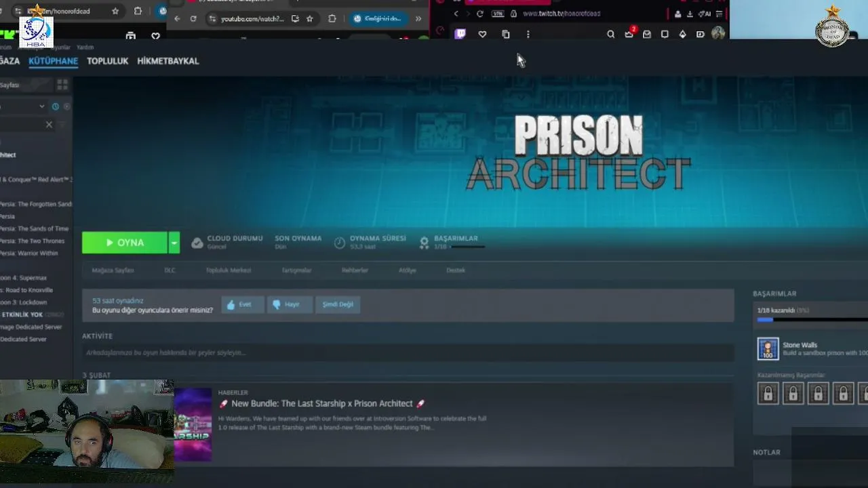Toggle the recent-activity clock filter in the sidebar
The image size is (868, 488).
(x=56, y=106)
